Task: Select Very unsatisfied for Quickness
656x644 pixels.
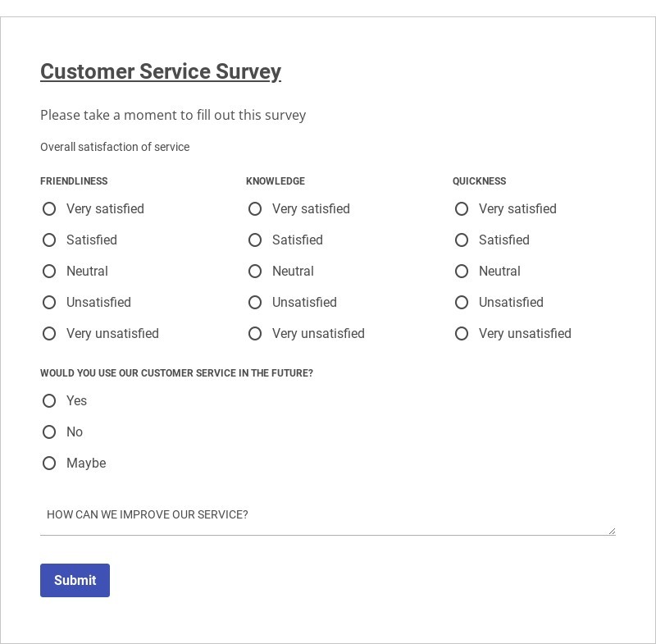Action: tap(462, 334)
